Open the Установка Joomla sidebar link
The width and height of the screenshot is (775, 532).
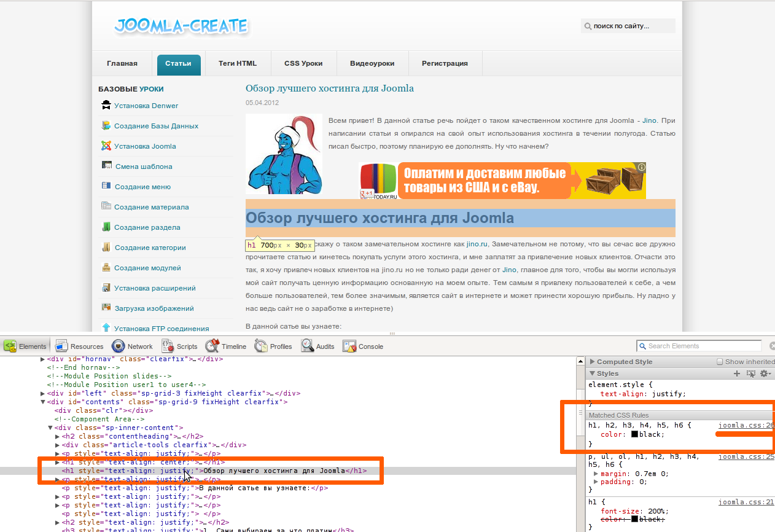click(145, 146)
